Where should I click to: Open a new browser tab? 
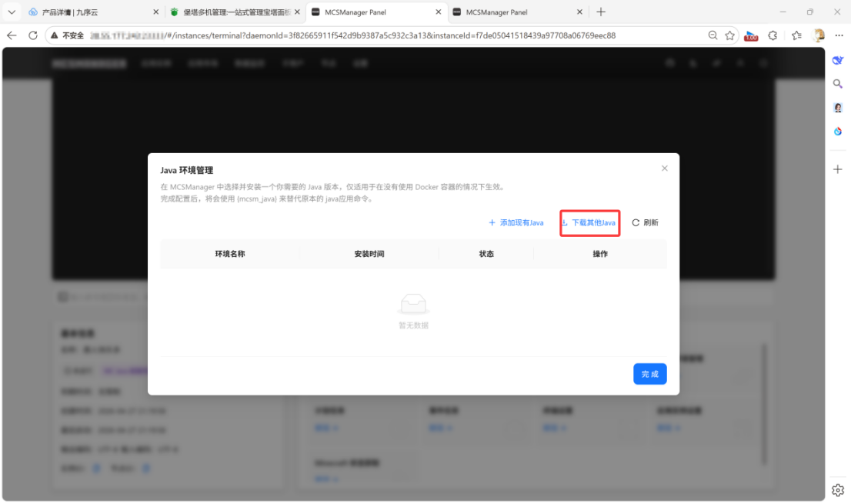(601, 12)
